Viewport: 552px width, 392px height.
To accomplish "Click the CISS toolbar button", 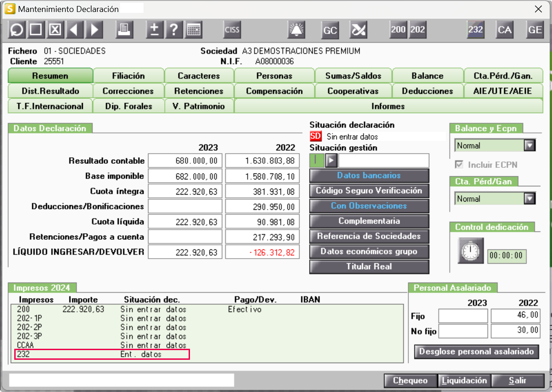I will 232,30.
